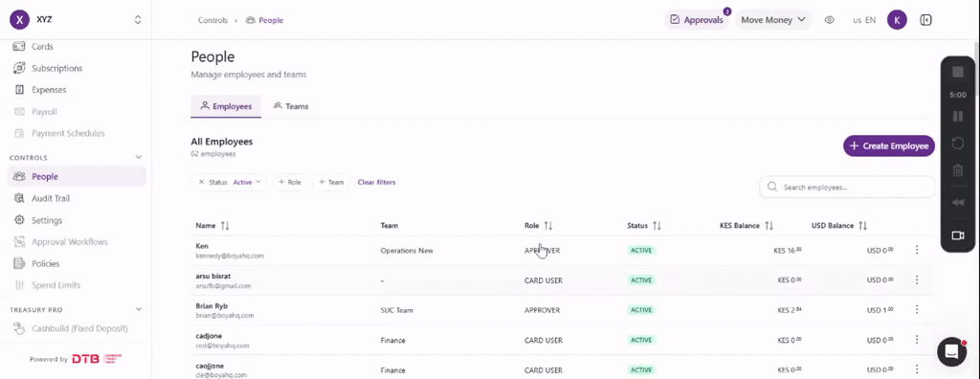Click the Create Employee button
The height and width of the screenshot is (379, 980).
(x=889, y=145)
